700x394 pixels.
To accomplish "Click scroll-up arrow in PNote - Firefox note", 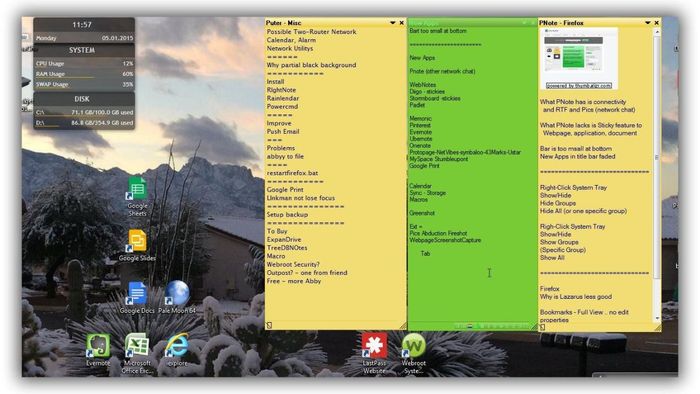I will (x=657, y=32).
